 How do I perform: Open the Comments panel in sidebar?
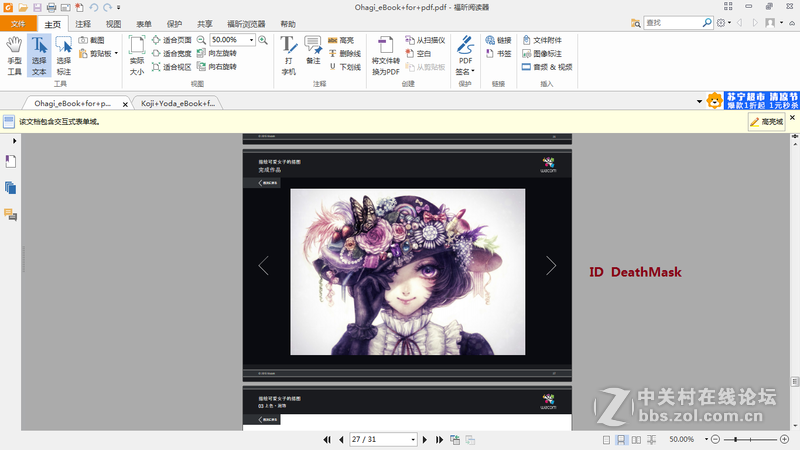click(x=11, y=214)
